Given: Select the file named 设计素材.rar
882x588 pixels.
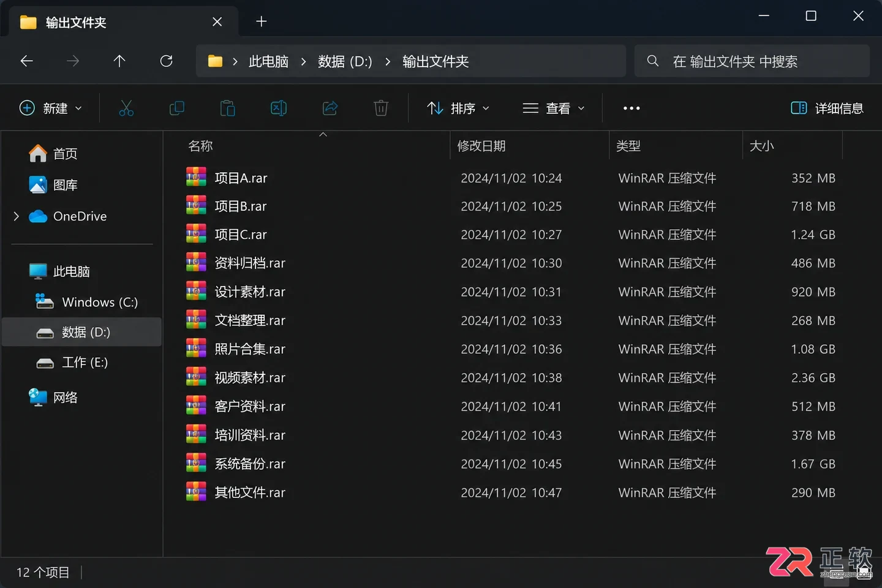Looking at the screenshot, I should point(250,292).
